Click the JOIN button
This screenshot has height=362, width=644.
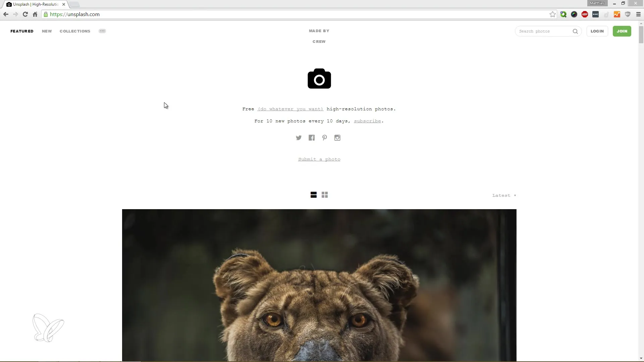click(622, 31)
